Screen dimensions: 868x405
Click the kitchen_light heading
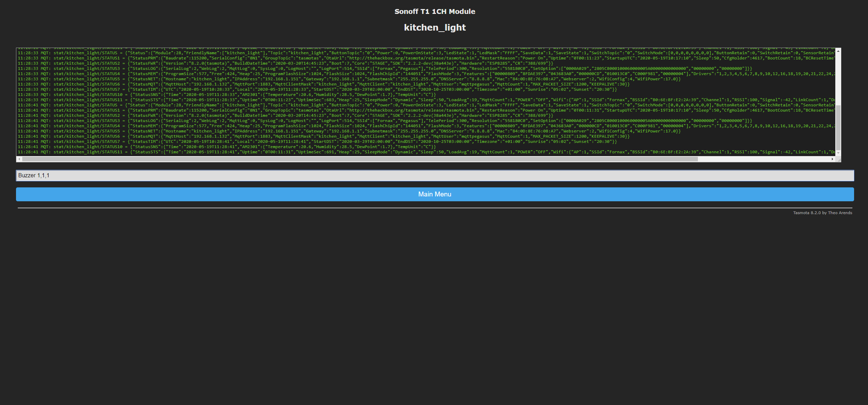[435, 27]
